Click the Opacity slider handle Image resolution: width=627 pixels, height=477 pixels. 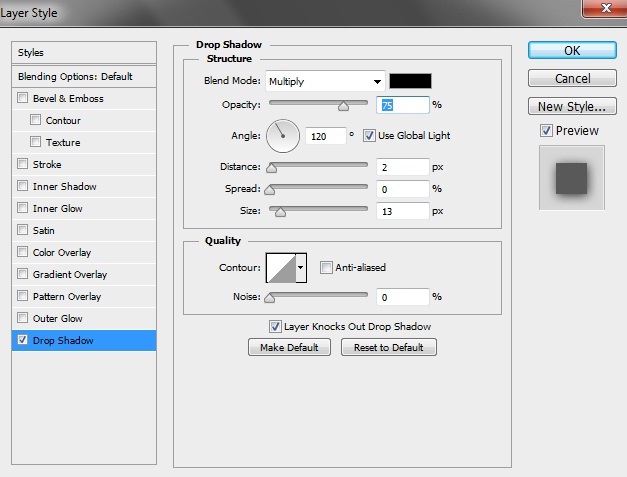click(343, 104)
